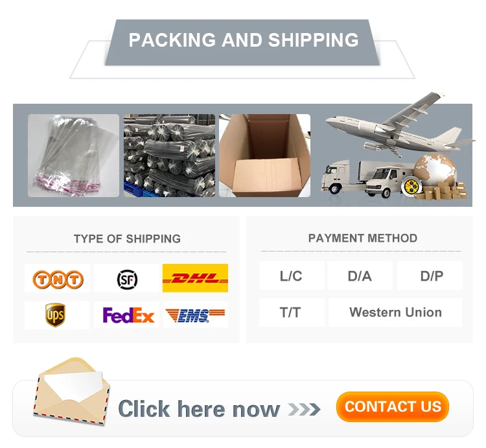Click the 'Click here now' text

tap(199, 409)
